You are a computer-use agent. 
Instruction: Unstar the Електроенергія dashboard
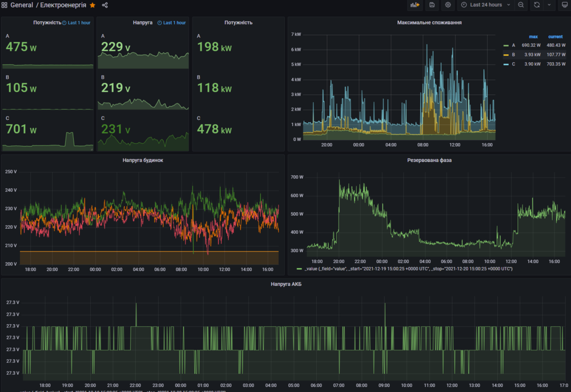(93, 5)
